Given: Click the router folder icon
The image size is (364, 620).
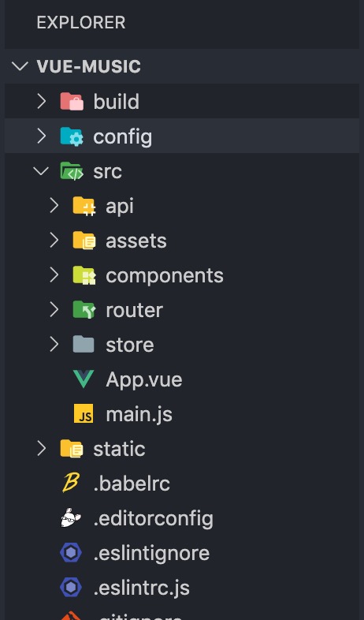Looking at the screenshot, I should pyautogui.click(x=84, y=310).
